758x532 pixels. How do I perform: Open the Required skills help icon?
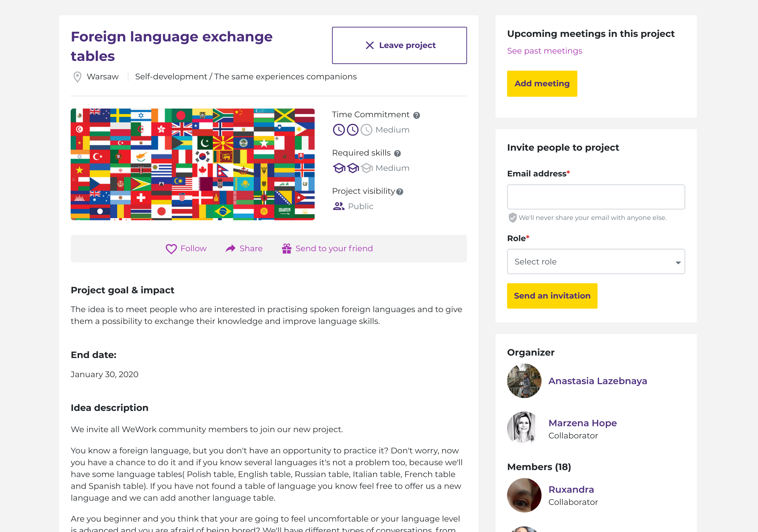coord(397,153)
